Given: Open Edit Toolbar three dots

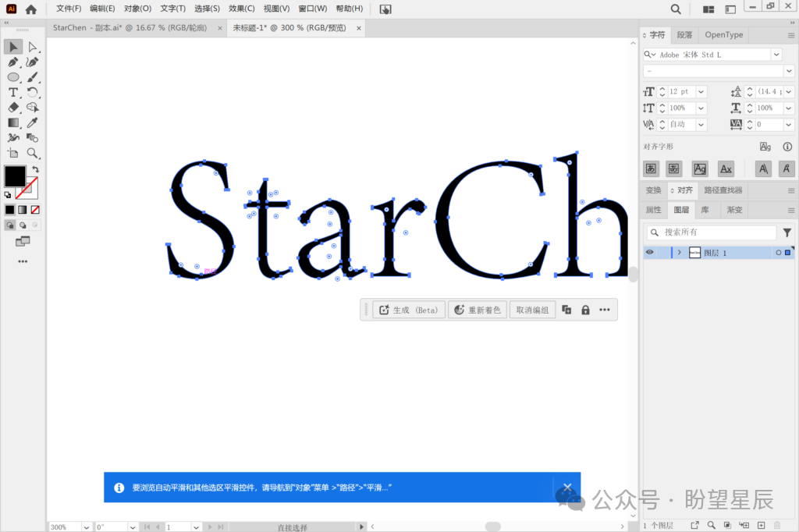Looking at the screenshot, I should click(23, 261).
